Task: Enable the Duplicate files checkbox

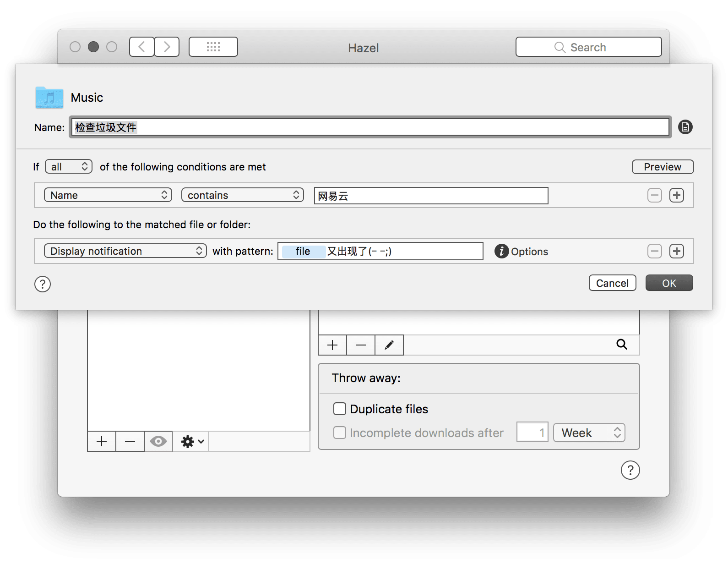Action: (x=340, y=409)
